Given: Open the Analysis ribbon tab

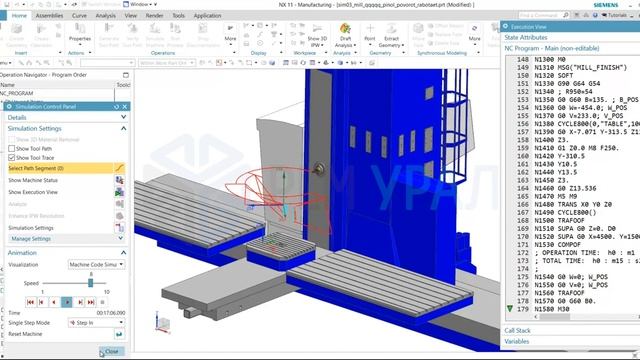Looking at the screenshot, I should pos(106,16).
